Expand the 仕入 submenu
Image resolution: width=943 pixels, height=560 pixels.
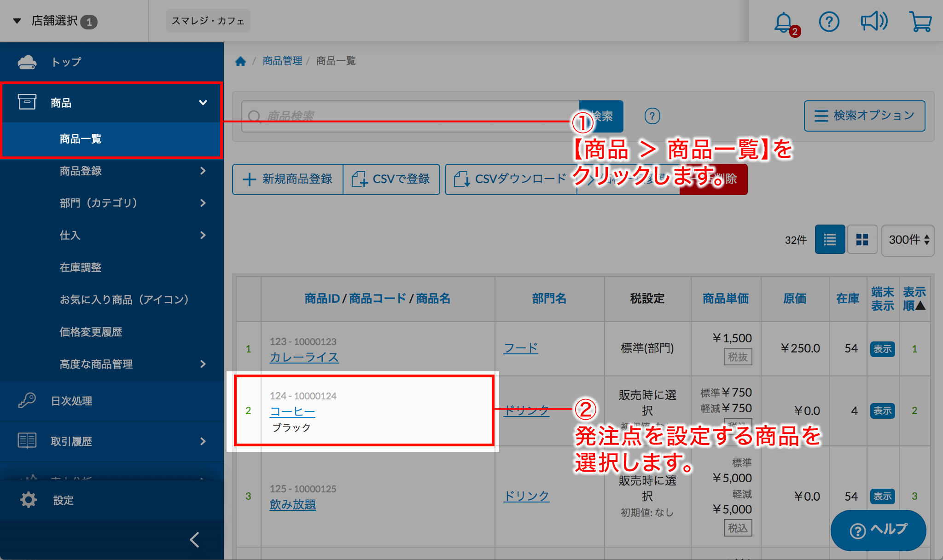(203, 235)
